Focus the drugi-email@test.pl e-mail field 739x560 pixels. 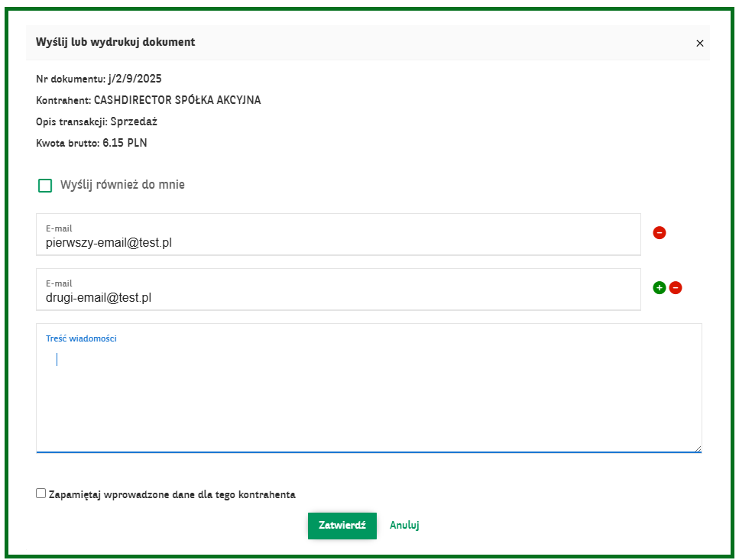pyautogui.click(x=339, y=290)
